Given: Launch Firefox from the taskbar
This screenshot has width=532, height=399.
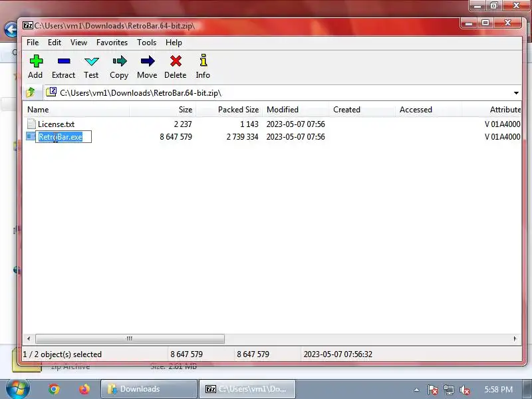Looking at the screenshot, I should coord(84,389).
